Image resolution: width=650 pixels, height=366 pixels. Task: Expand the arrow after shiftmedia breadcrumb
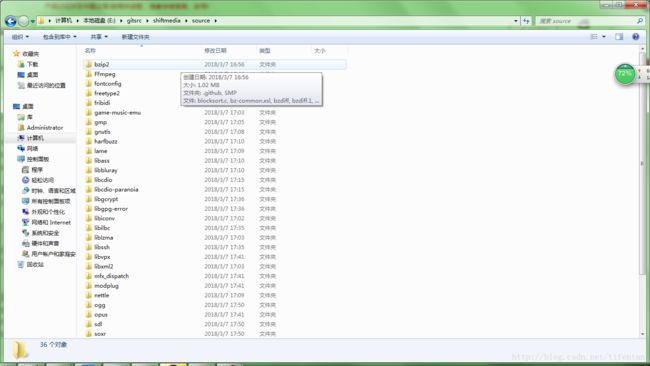186,21
